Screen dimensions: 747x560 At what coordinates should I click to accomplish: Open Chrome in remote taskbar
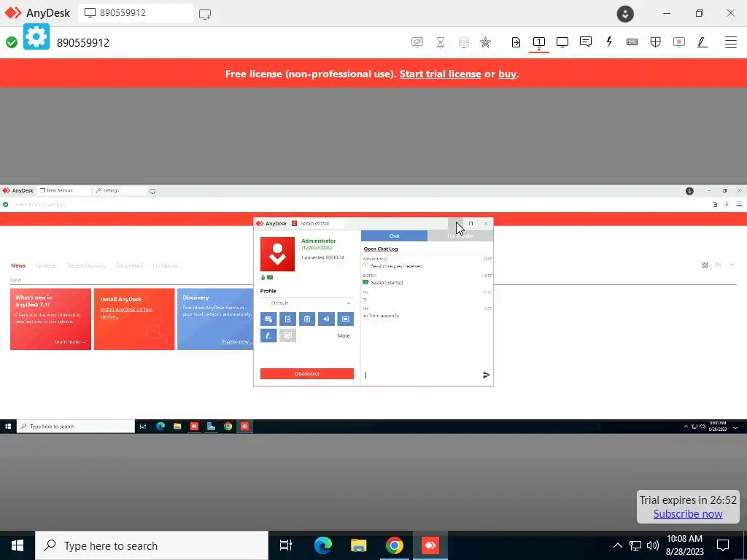click(x=228, y=426)
